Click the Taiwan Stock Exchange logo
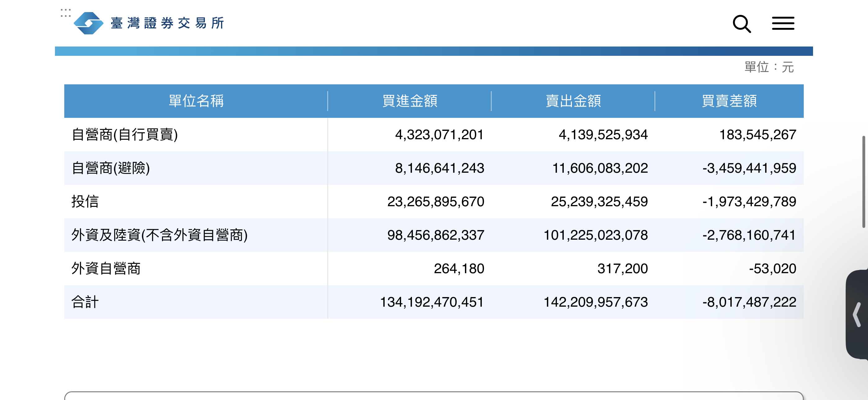 pos(88,23)
